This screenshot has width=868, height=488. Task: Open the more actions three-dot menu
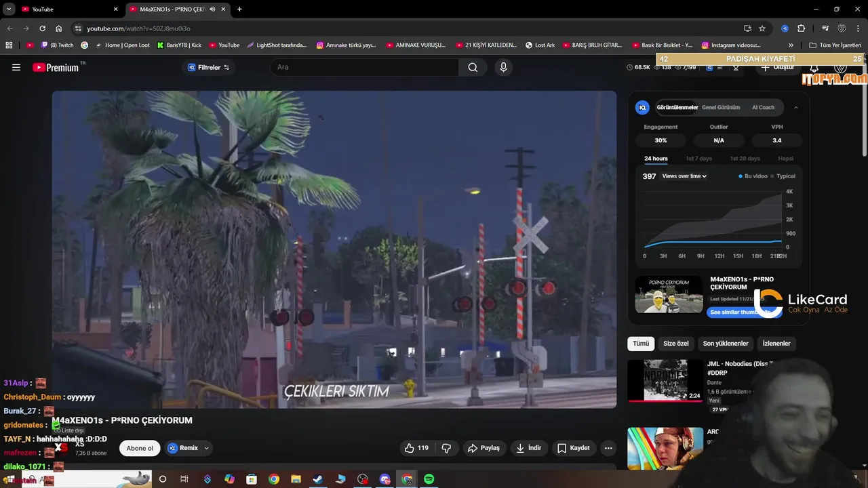pyautogui.click(x=608, y=448)
